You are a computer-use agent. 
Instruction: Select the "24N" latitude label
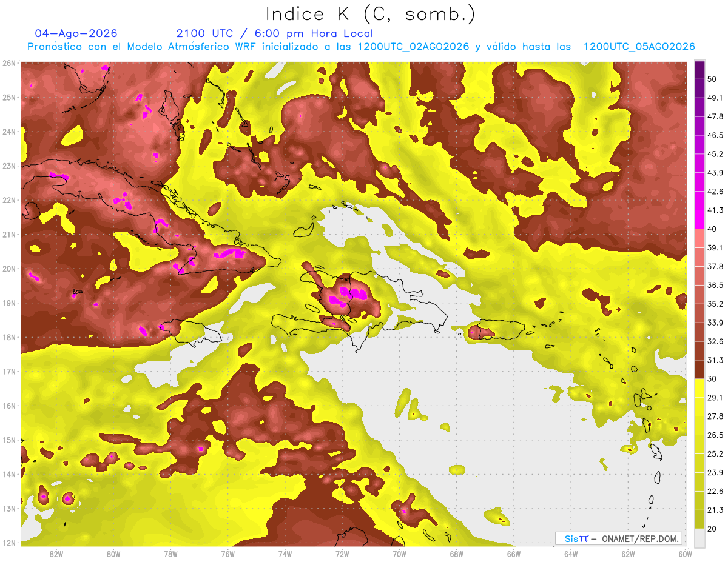pos(9,132)
